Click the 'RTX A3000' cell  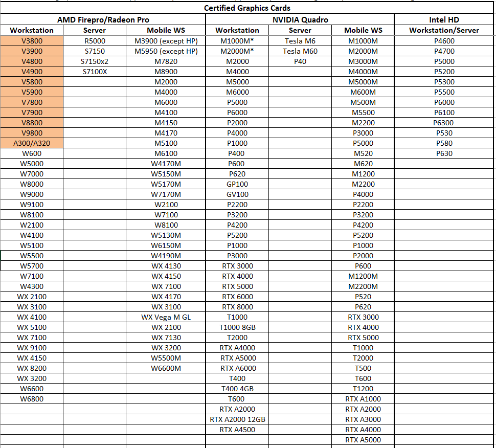tap(363, 419)
